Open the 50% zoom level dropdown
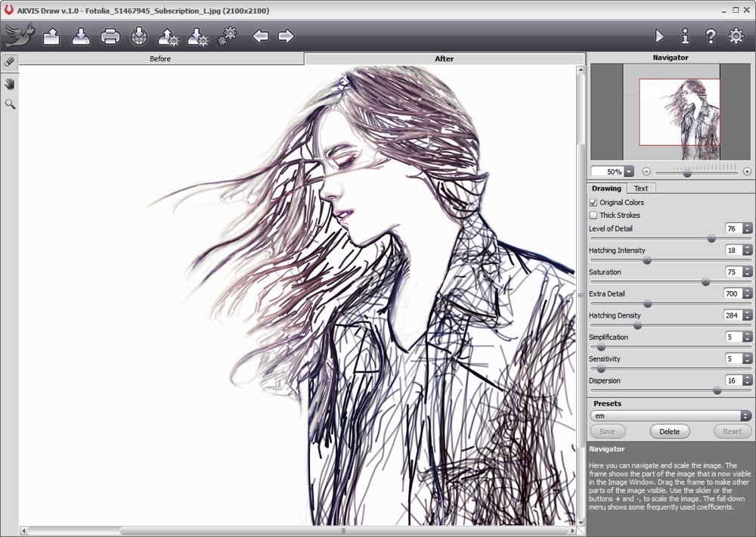 [629, 172]
